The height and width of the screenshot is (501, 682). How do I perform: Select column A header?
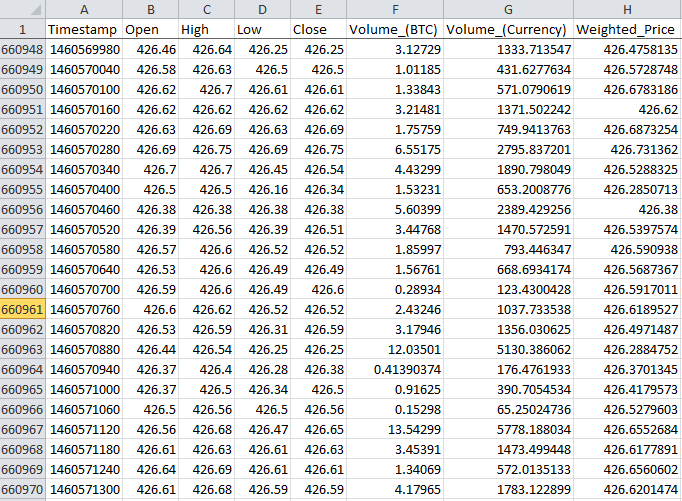click(84, 9)
